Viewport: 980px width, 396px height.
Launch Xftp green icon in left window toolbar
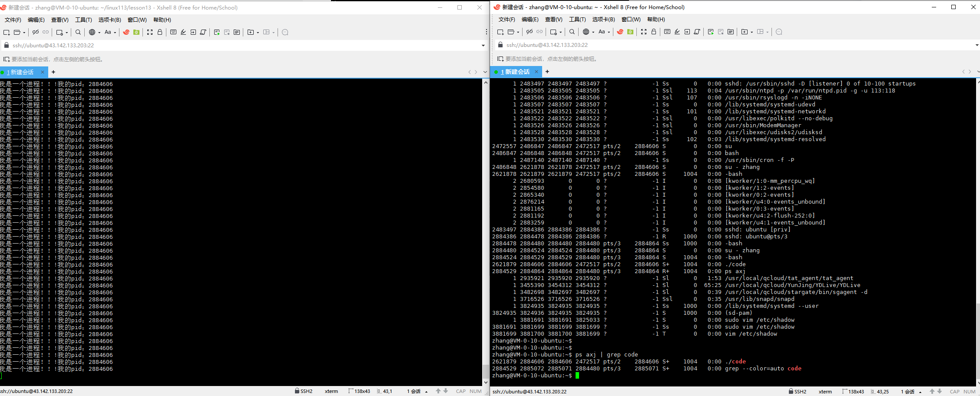click(136, 32)
